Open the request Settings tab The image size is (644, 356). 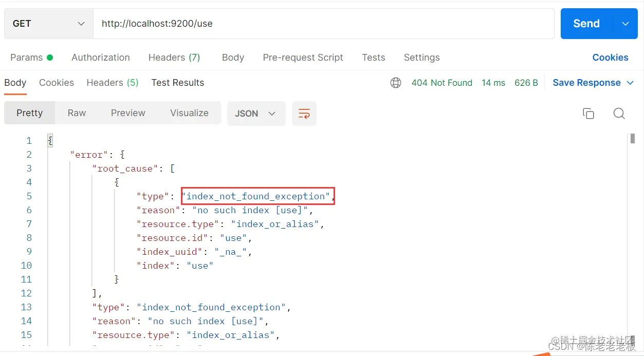(x=421, y=58)
